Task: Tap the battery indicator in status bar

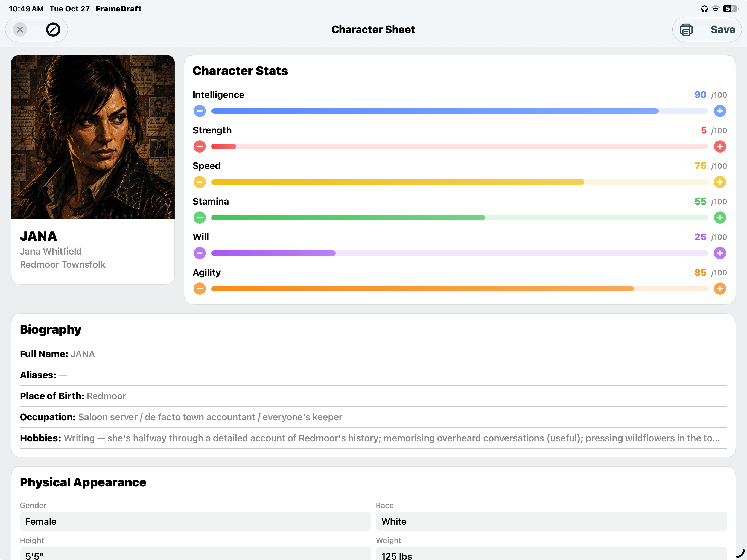Action: coord(730,9)
